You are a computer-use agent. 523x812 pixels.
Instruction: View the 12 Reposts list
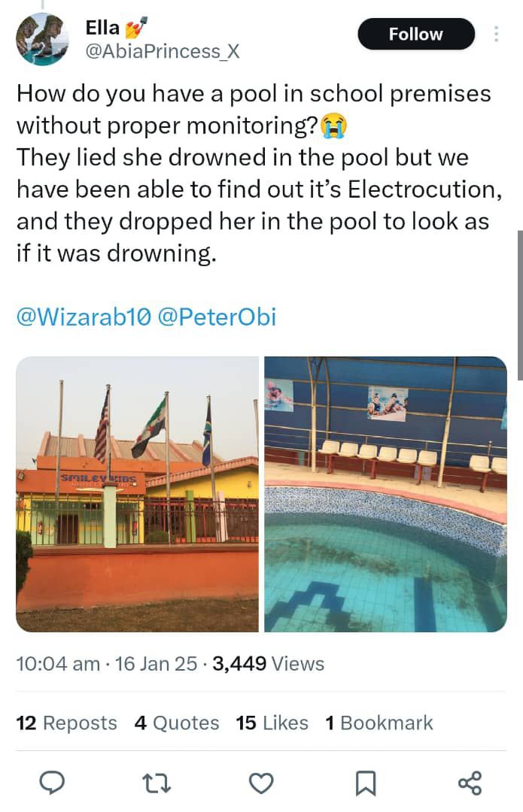click(66, 723)
